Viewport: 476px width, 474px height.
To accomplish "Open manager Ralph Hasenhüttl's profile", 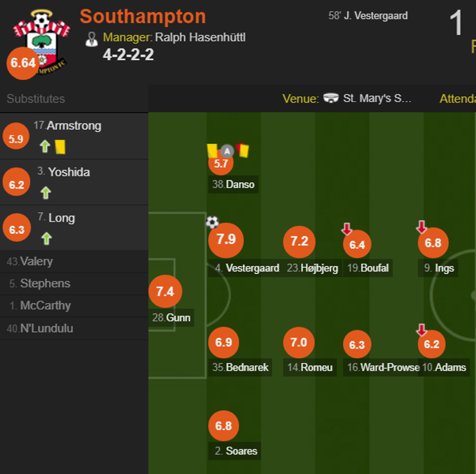I will coord(200,37).
